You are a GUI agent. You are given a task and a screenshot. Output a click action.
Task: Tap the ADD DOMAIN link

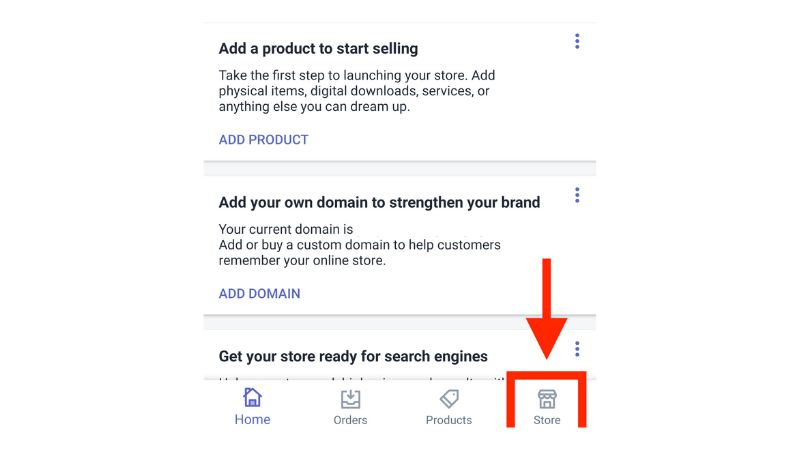[x=259, y=294]
